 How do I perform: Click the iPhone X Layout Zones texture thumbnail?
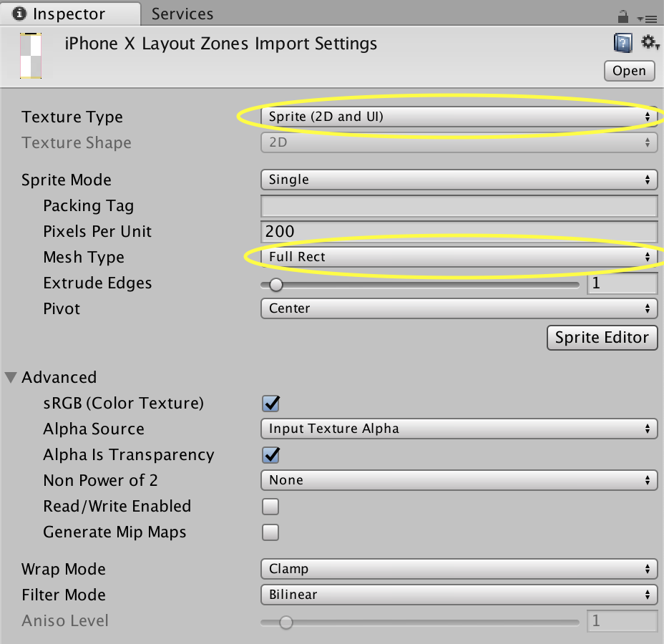[x=31, y=56]
